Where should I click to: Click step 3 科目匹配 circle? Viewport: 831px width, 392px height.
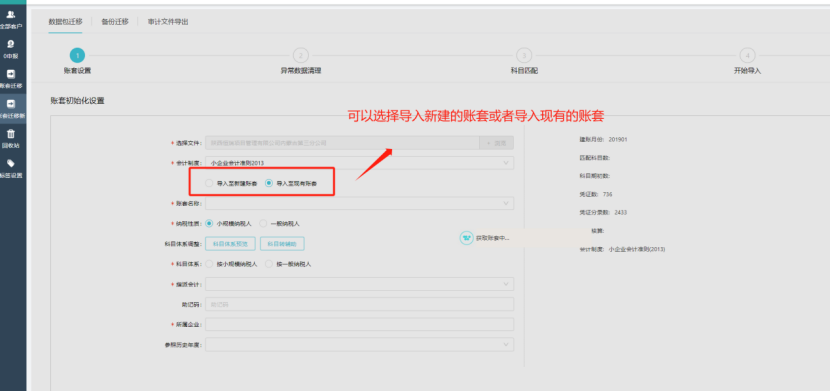524,55
